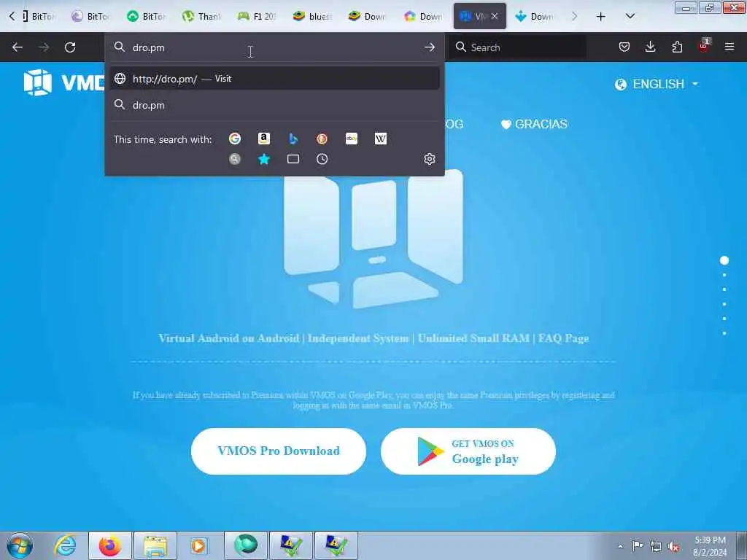Viewport: 747px width, 560px height.
Task: Switch to the last Down tab
Action: click(535, 17)
